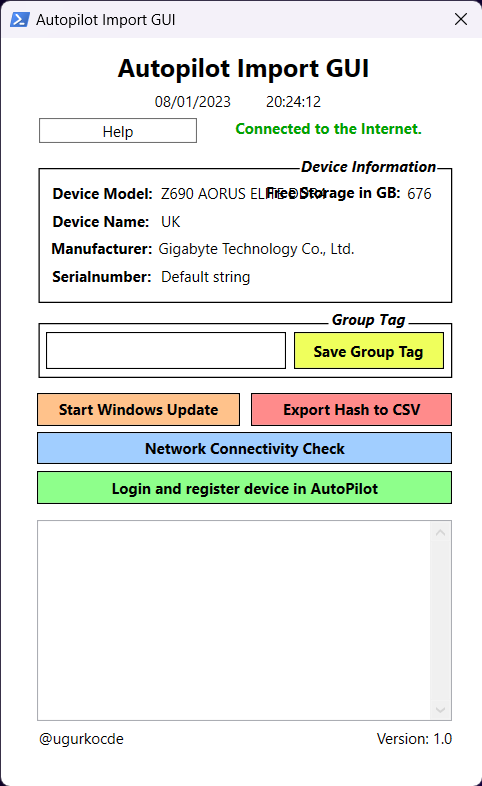Export Hash to CSV using red button
The height and width of the screenshot is (786, 482).
351,410
